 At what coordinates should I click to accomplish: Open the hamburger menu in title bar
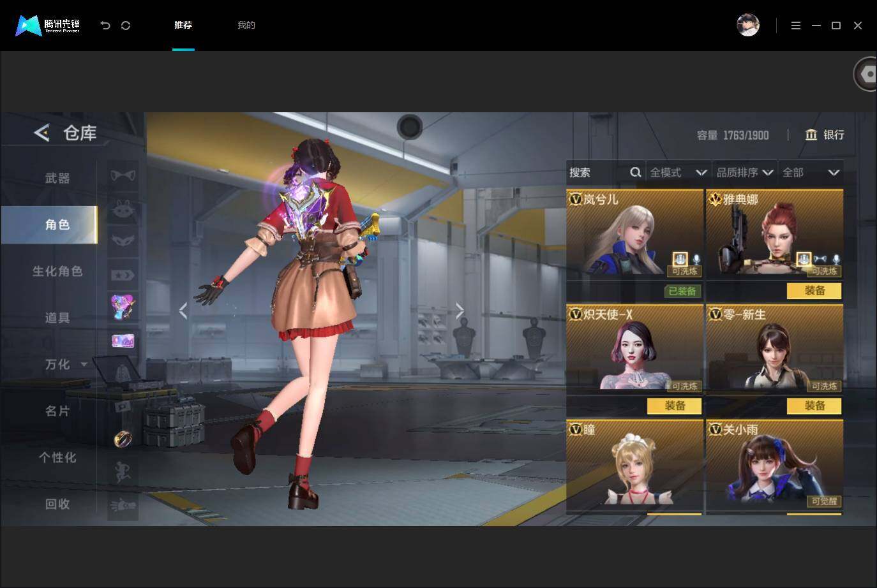coord(796,26)
